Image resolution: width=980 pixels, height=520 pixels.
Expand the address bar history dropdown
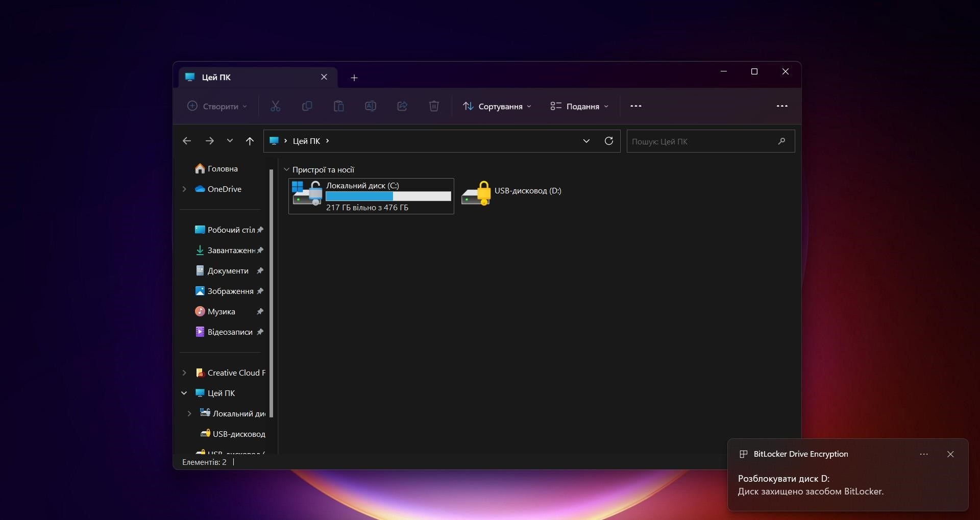tap(586, 141)
